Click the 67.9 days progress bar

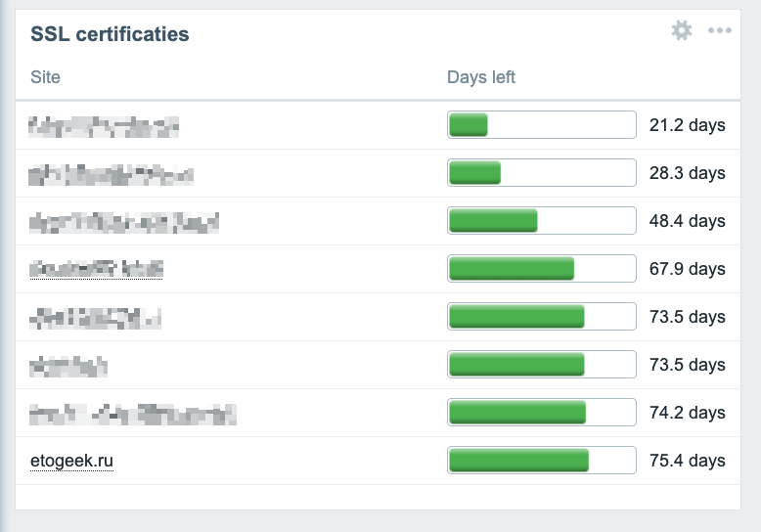coord(542,269)
